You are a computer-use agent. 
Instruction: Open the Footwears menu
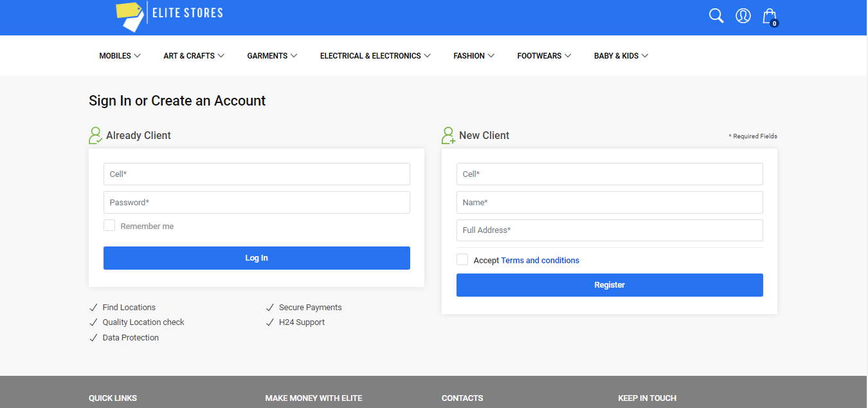(x=544, y=56)
